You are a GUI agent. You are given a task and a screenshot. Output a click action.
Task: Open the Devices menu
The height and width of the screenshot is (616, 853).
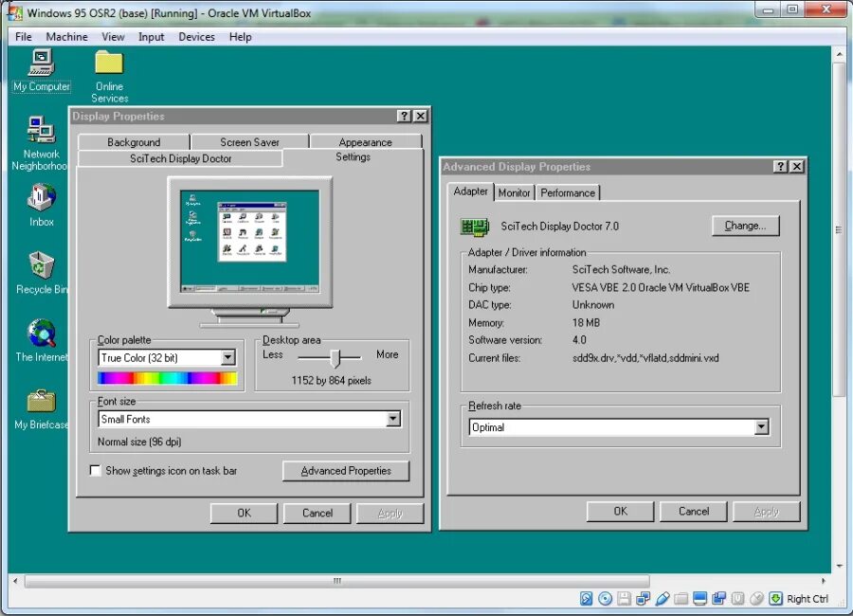[x=196, y=36]
